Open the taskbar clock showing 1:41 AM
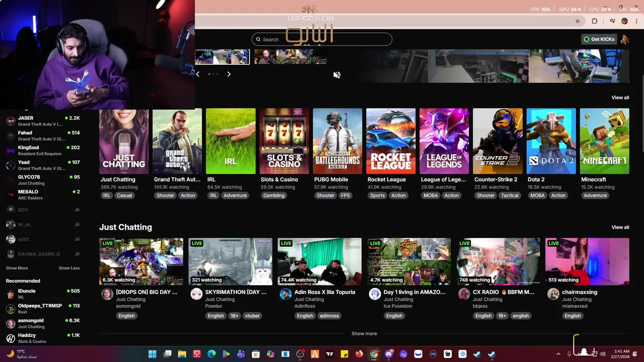Image resolution: width=644 pixels, height=362 pixels. point(622,354)
